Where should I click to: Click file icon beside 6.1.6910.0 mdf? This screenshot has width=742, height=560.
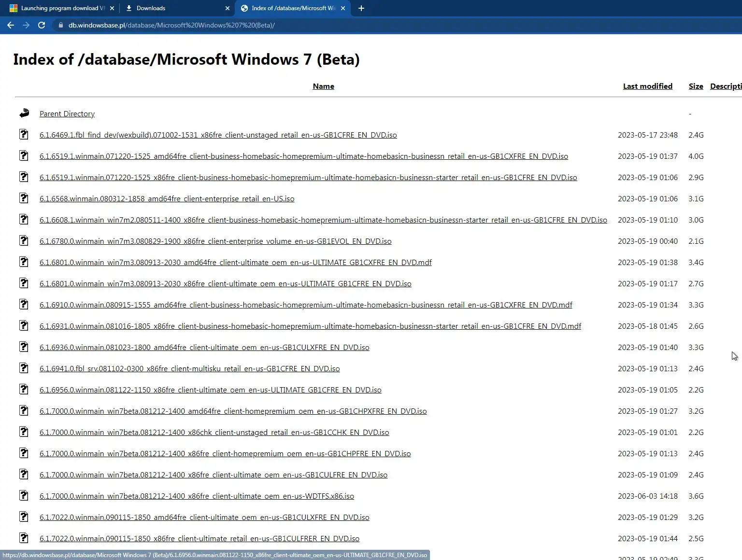(x=24, y=304)
